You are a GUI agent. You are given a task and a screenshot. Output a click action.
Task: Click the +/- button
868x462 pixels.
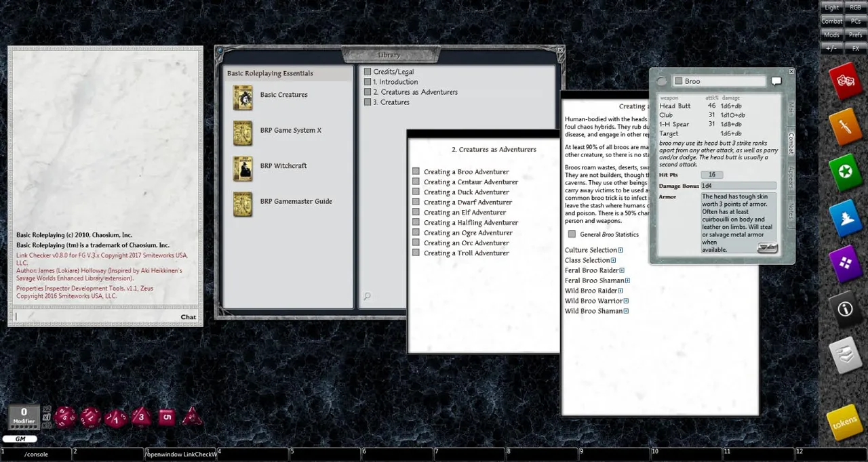click(x=831, y=48)
